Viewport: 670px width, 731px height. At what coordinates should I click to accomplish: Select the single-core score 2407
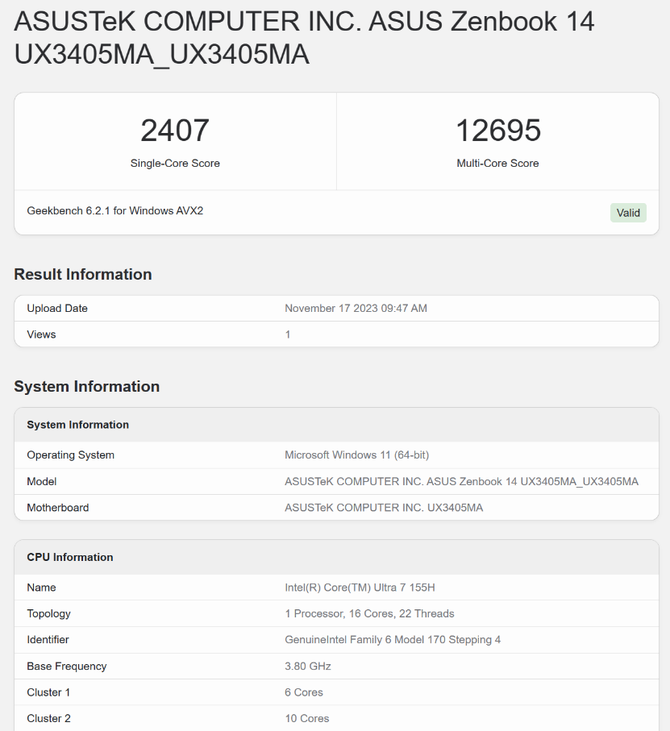click(175, 130)
